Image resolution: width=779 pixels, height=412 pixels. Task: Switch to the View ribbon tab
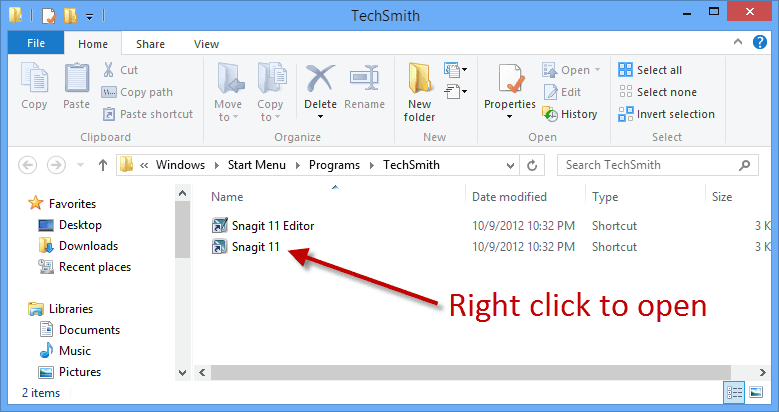point(206,44)
